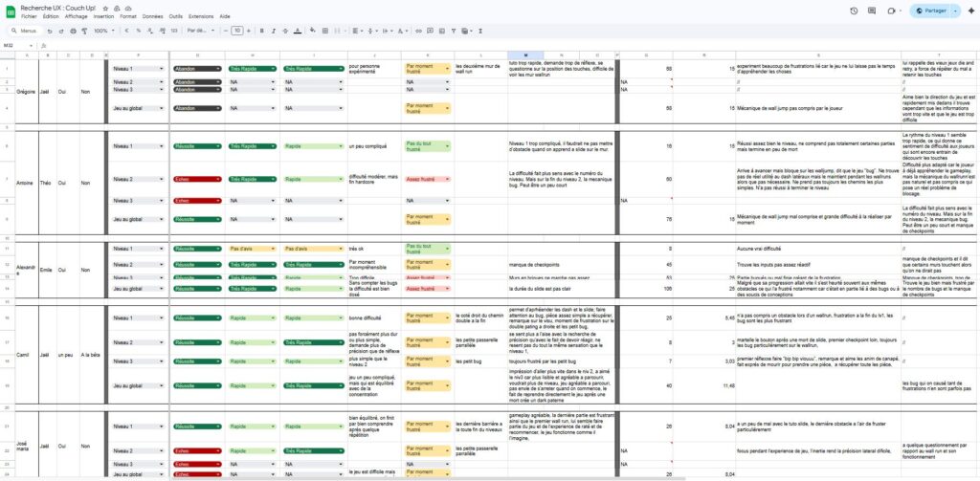The height and width of the screenshot is (481, 980).
Task: Open more number formats (123)
Action: pyautogui.click(x=174, y=31)
